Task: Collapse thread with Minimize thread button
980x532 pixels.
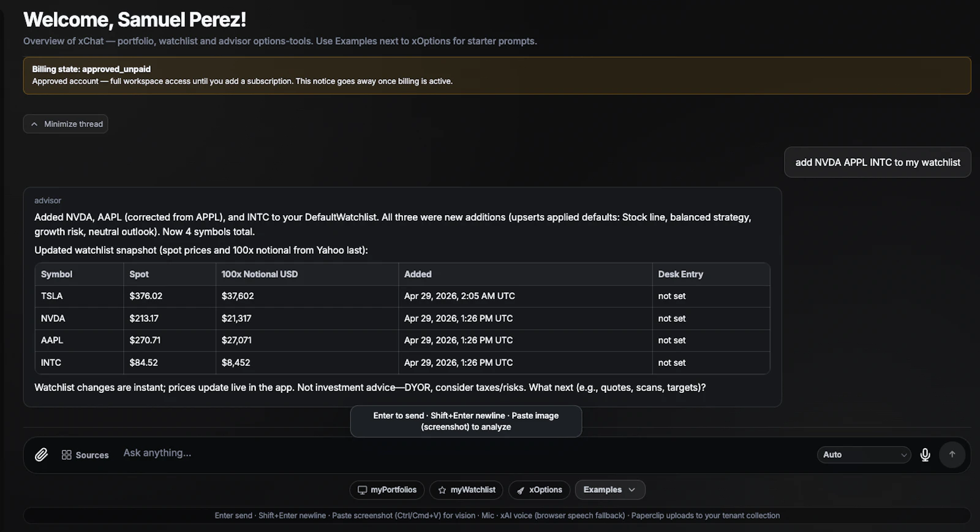Action: (66, 124)
